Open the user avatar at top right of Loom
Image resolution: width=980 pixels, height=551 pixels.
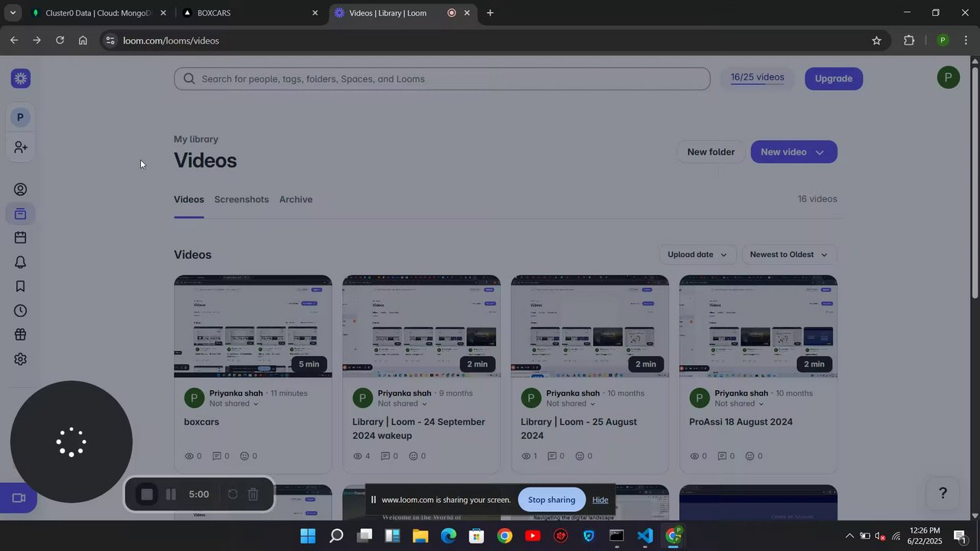(x=948, y=78)
